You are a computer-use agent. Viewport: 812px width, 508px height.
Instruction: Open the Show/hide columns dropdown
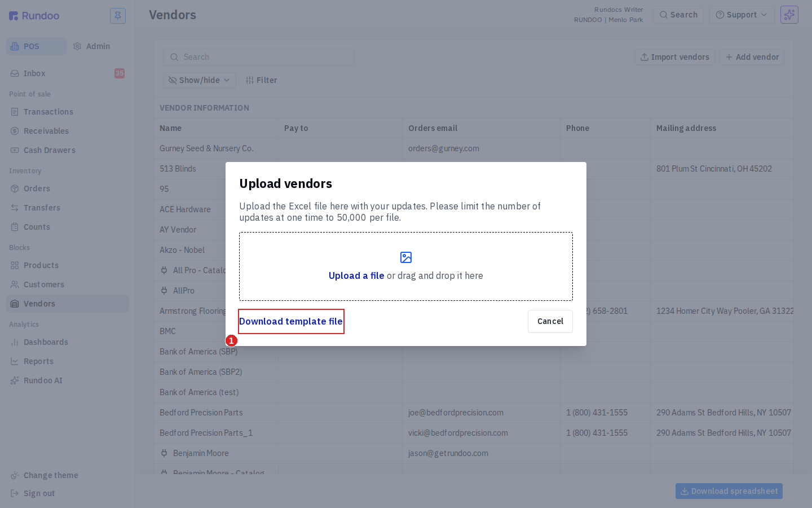[200, 80]
